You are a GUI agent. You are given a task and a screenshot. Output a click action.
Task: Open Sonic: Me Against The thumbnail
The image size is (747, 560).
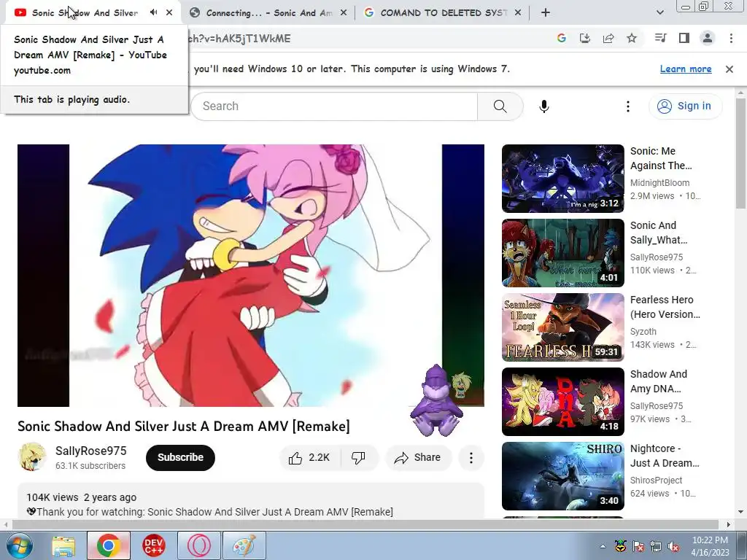(x=562, y=179)
